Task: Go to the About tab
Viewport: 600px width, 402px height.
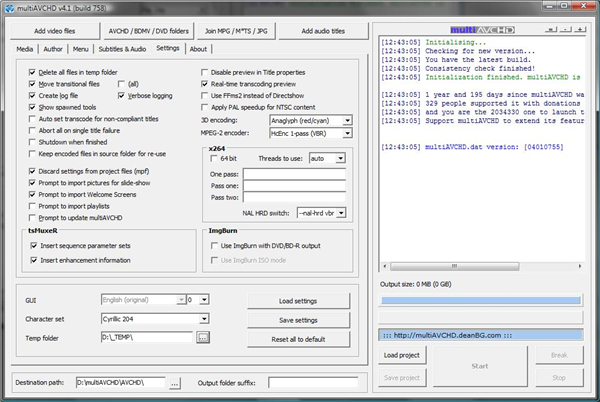Action: pos(198,48)
